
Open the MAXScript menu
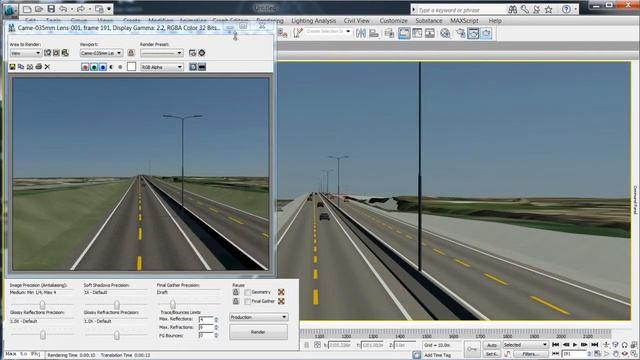point(464,20)
